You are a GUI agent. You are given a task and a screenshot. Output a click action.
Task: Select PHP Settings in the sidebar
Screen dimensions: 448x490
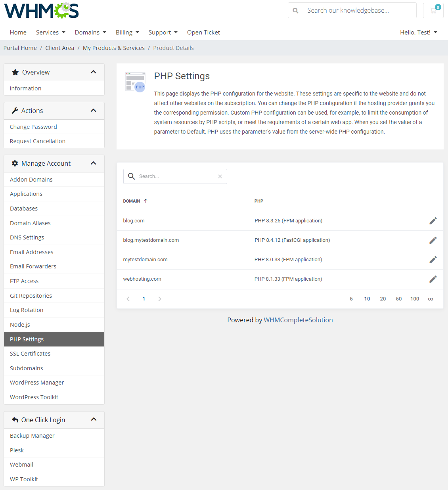(x=27, y=339)
